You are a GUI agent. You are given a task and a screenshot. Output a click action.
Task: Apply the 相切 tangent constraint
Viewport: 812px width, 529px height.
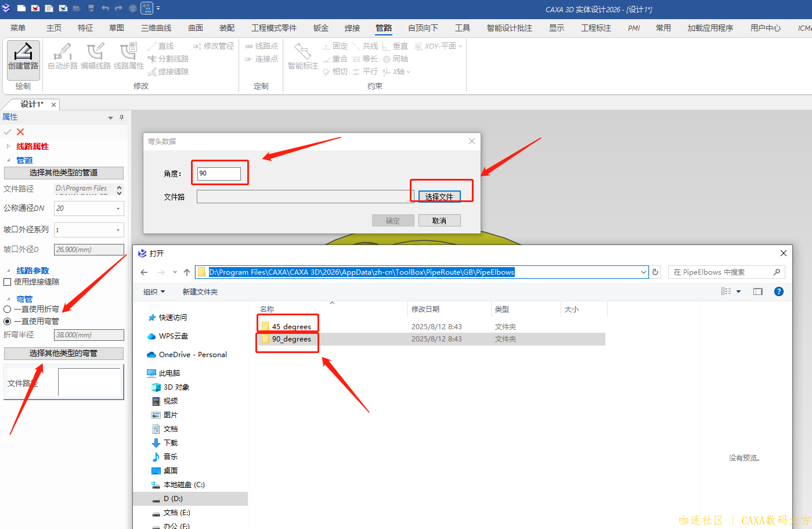(335, 71)
